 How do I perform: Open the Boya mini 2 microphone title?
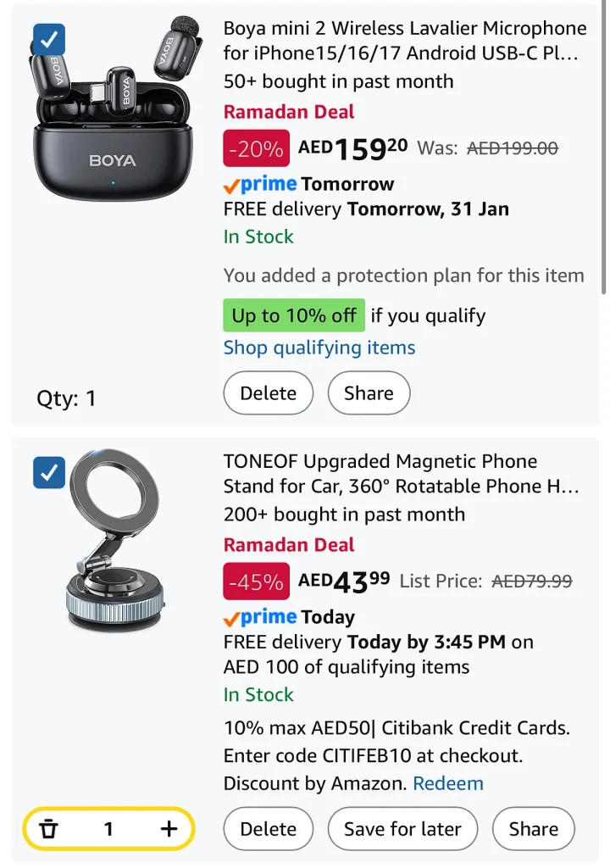point(404,41)
